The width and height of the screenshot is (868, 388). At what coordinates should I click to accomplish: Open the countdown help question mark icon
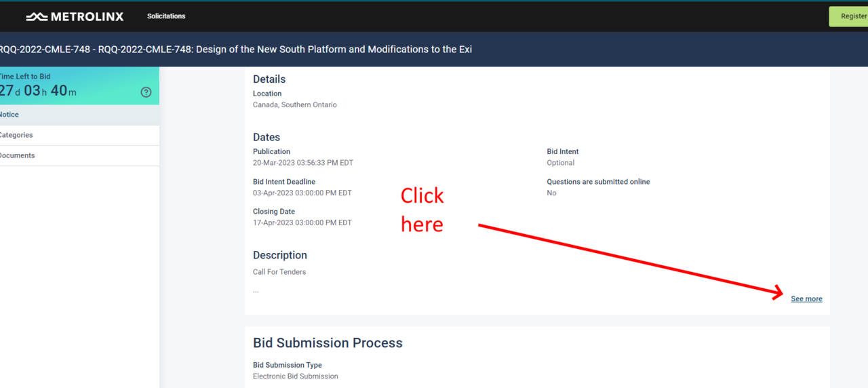coord(146,92)
